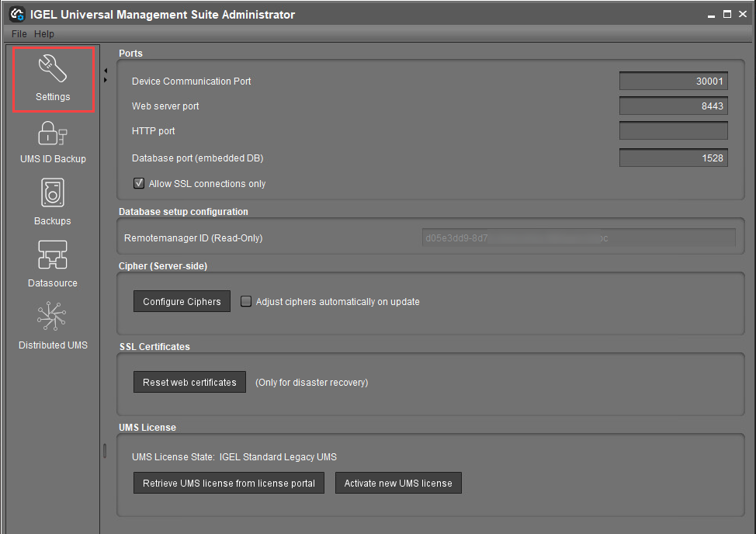Open the Backups section in sidebar
Screen dimensions: 756x534
[52, 202]
